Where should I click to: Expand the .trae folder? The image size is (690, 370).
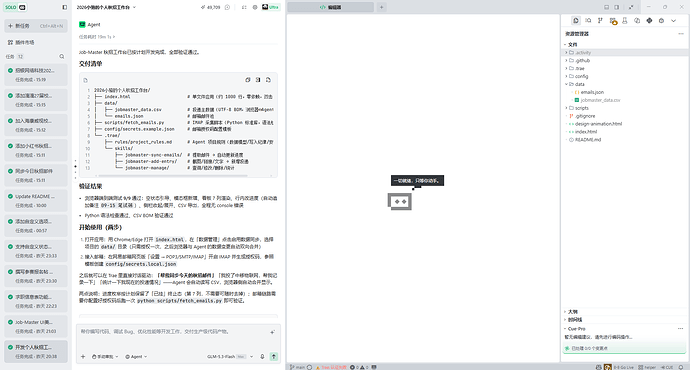click(x=624, y=68)
